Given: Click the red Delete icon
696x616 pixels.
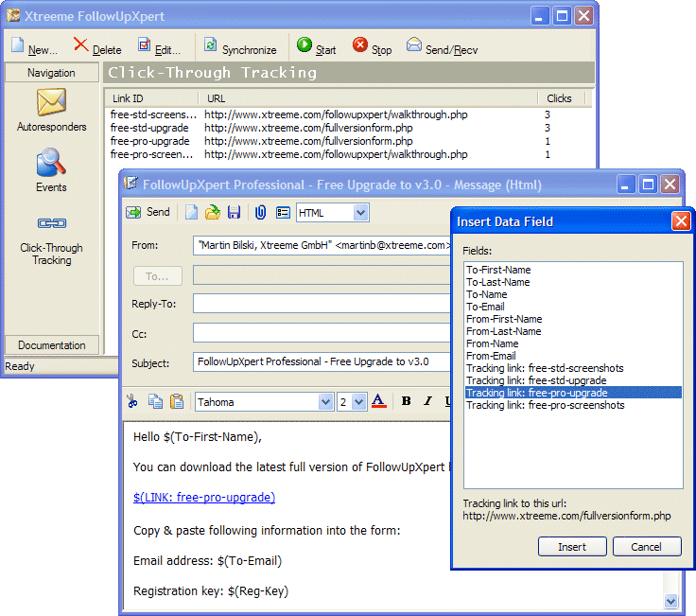Looking at the screenshot, I should [x=80, y=44].
